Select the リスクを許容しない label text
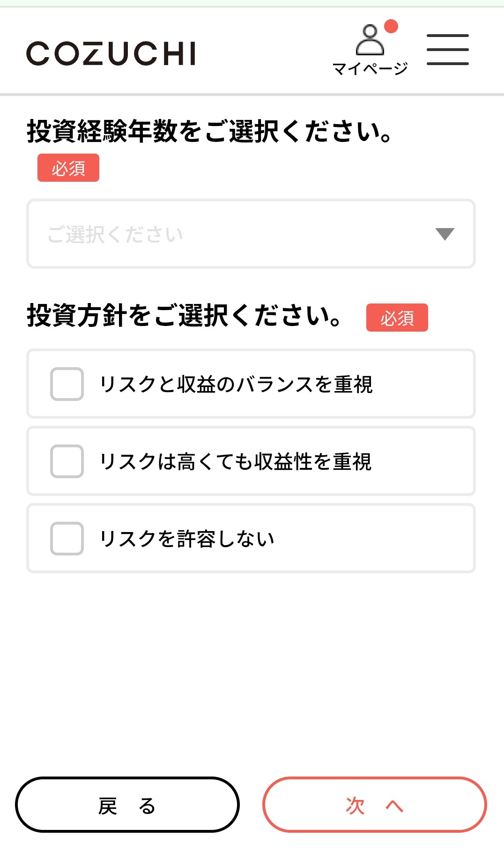The width and height of the screenshot is (504, 851). (x=187, y=539)
